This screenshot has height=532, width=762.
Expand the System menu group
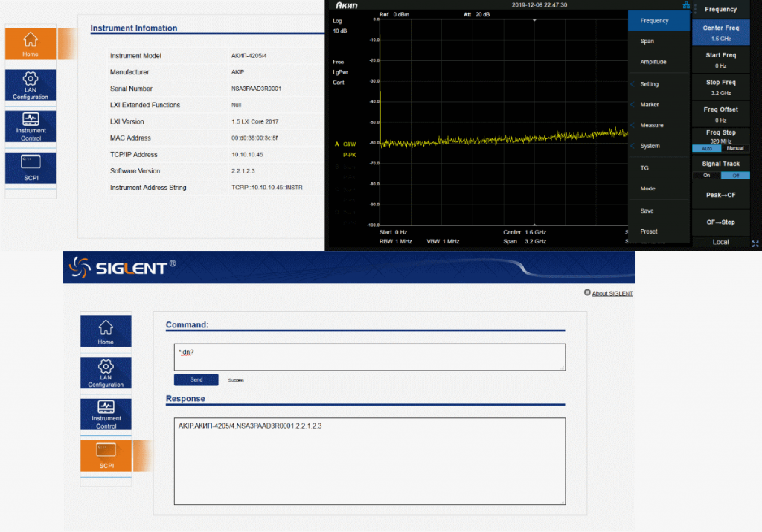[x=659, y=146]
